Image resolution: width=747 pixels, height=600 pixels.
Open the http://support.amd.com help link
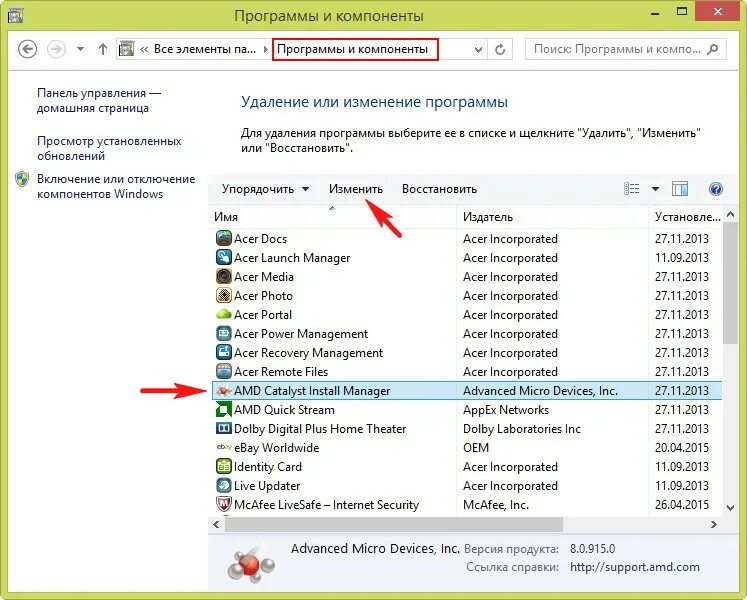click(635, 567)
